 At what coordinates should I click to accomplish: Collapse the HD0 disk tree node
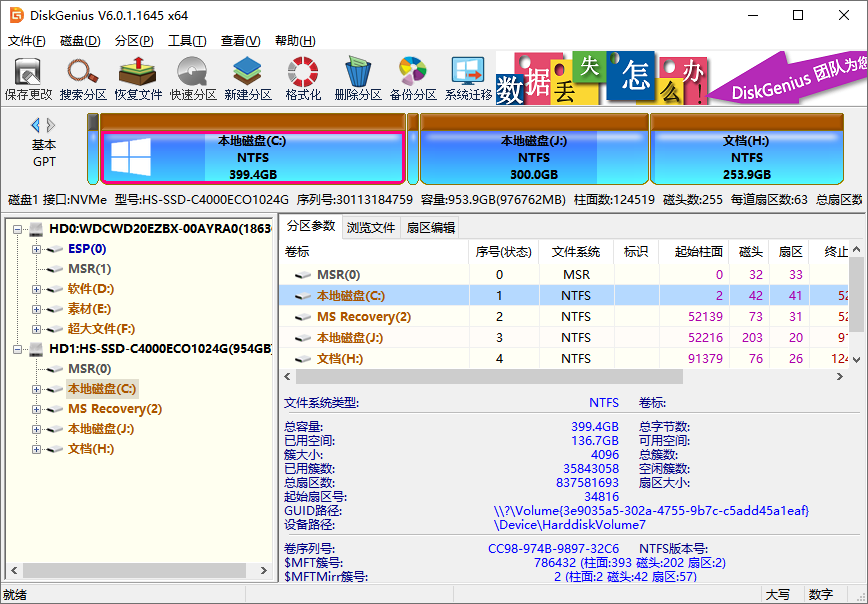(18, 229)
